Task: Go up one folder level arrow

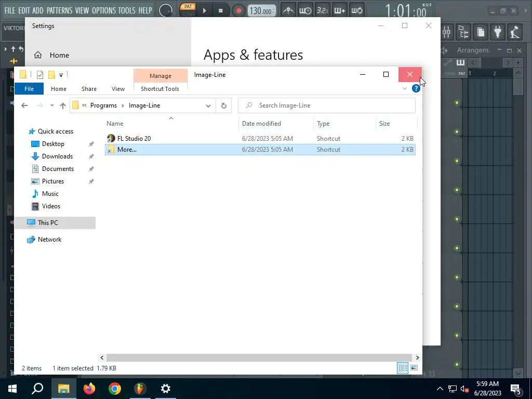Action: click(x=62, y=105)
